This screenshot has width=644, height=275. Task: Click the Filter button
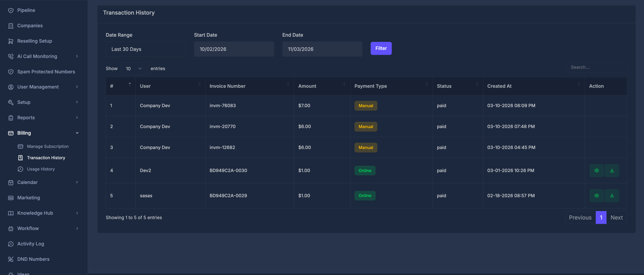[381, 48]
